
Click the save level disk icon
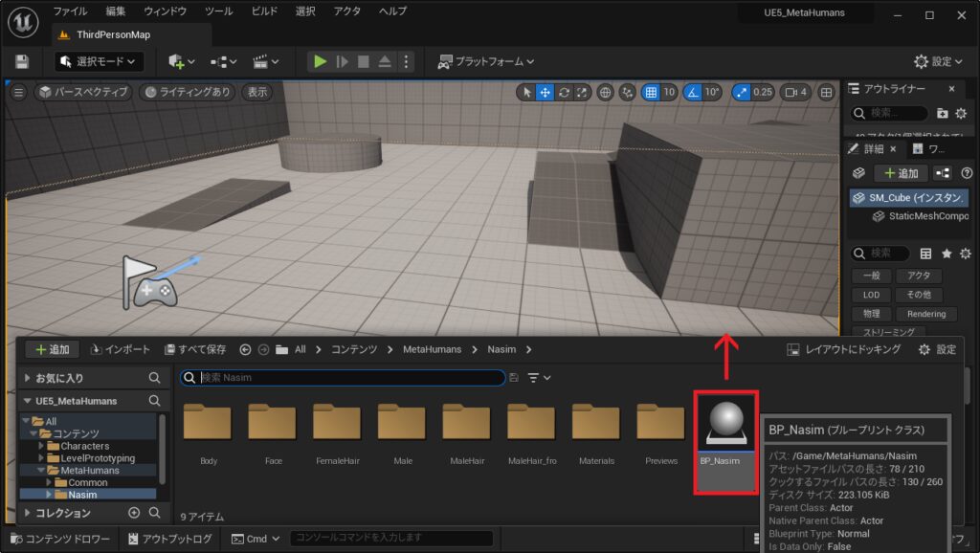pyautogui.click(x=22, y=61)
